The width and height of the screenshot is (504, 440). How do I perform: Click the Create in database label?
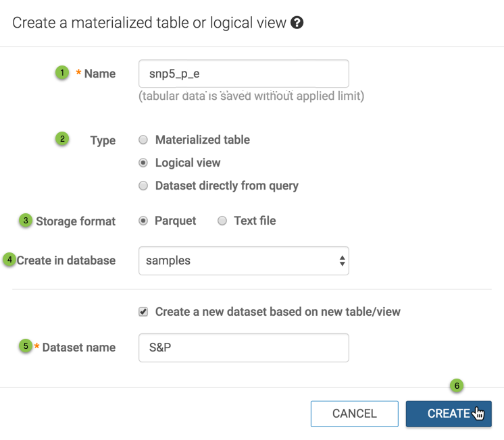click(x=66, y=260)
